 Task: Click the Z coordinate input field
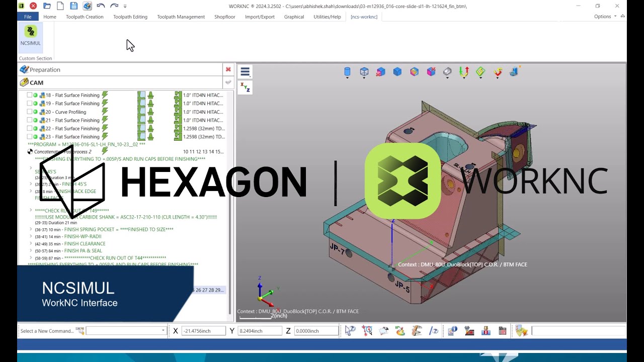click(x=316, y=331)
